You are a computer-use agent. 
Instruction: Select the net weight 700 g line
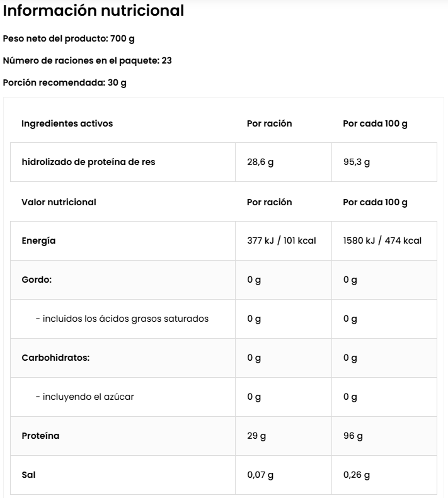point(69,38)
